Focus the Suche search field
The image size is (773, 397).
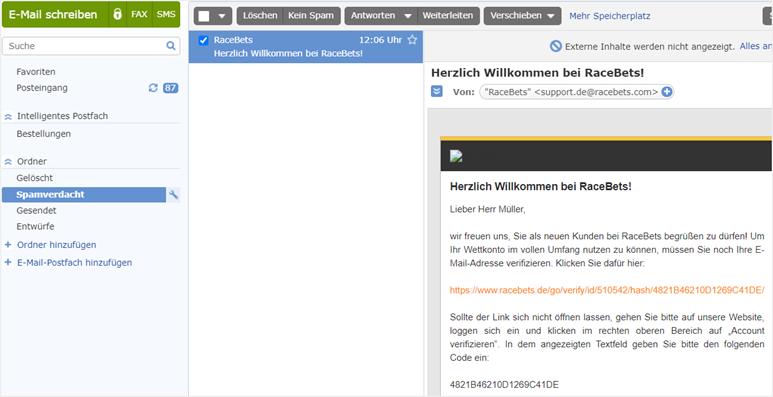90,46
